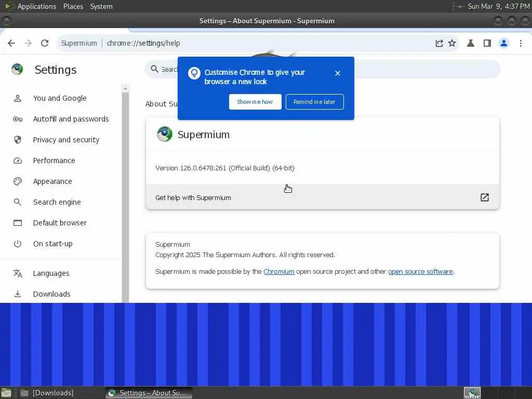Click the On start-up power icon

[x=18, y=244]
